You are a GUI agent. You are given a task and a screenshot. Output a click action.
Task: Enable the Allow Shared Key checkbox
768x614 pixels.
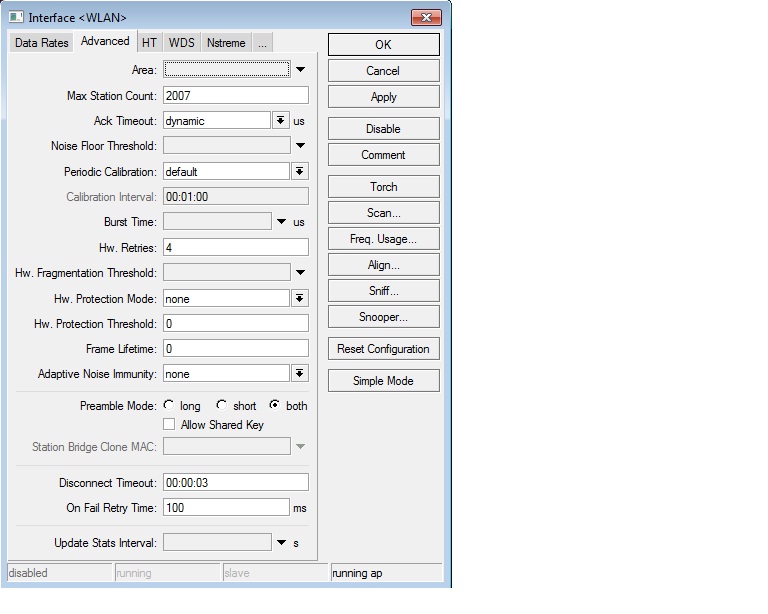coord(169,425)
